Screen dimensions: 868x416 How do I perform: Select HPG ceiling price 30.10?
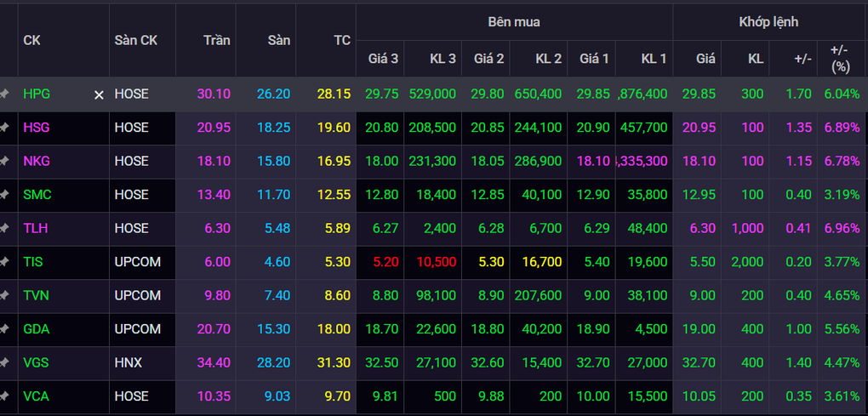tap(214, 94)
